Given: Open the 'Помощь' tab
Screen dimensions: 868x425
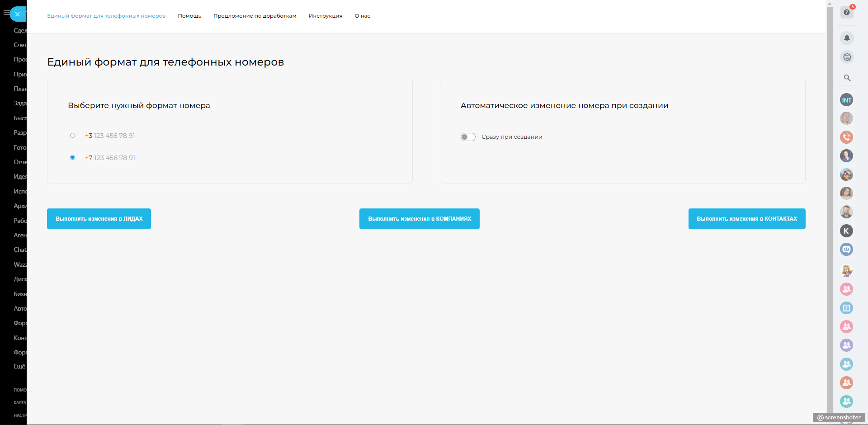Looking at the screenshot, I should click(x=189, y=16).
